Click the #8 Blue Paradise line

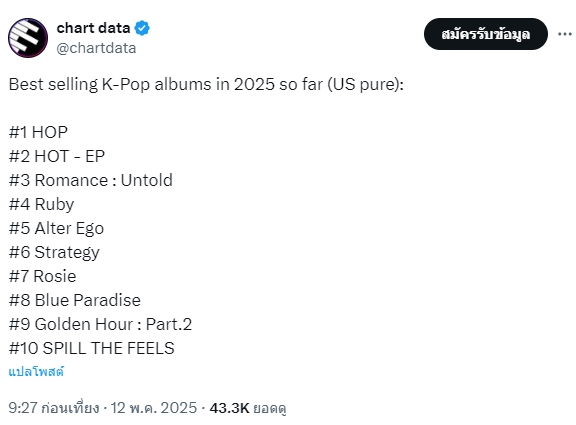75,300
